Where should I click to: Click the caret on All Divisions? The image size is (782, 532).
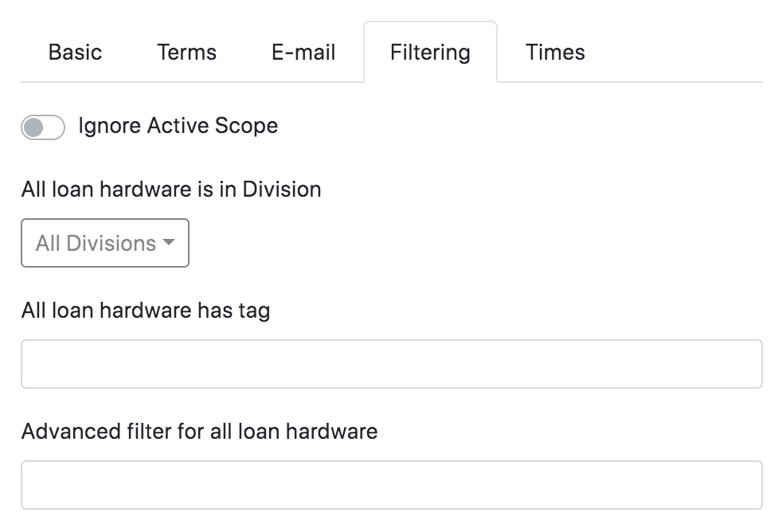(168, 243)
